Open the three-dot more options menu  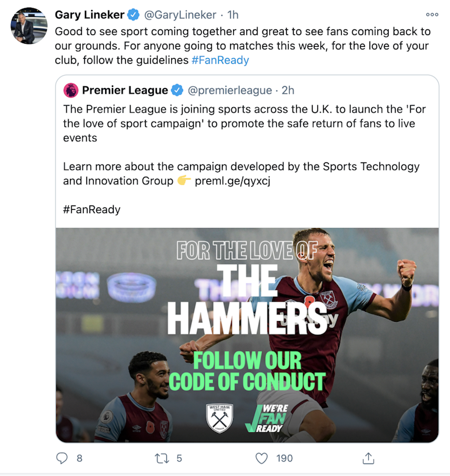coord(432,14)
